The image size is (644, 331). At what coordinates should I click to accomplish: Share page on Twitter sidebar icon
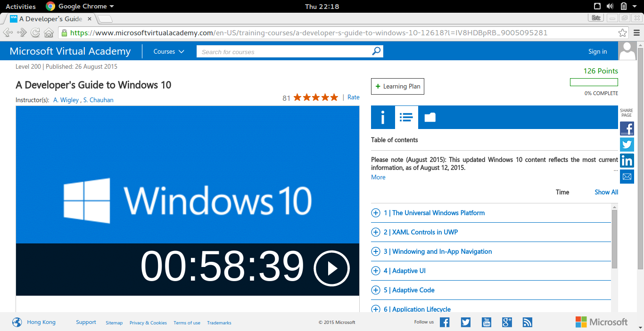[x=627, y=145]
